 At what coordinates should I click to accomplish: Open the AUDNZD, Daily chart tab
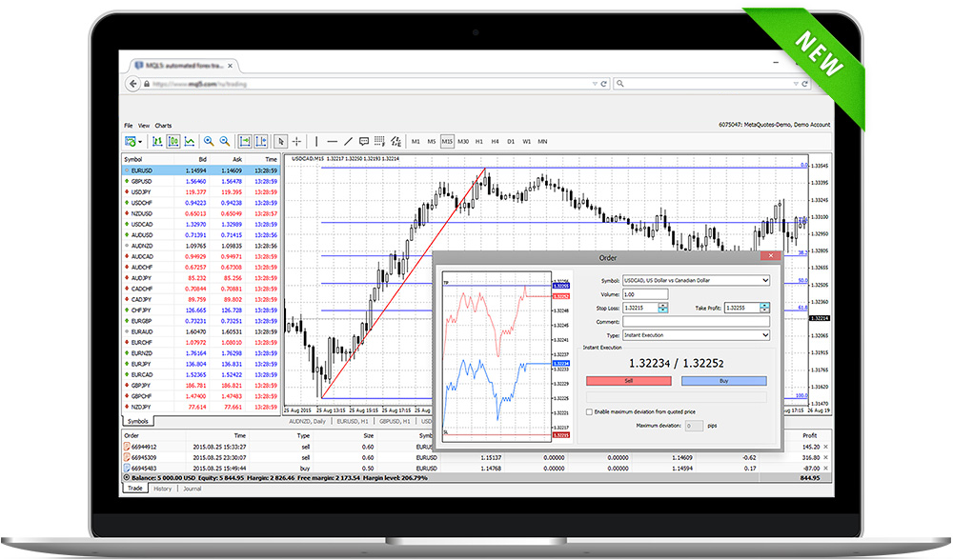point(308,421)
